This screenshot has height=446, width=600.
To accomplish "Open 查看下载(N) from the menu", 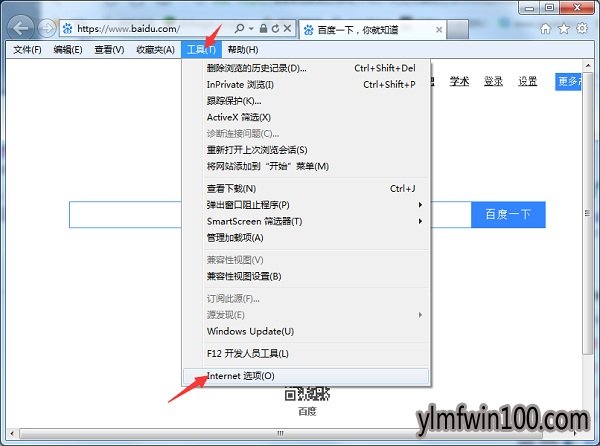I will [306, 189].
